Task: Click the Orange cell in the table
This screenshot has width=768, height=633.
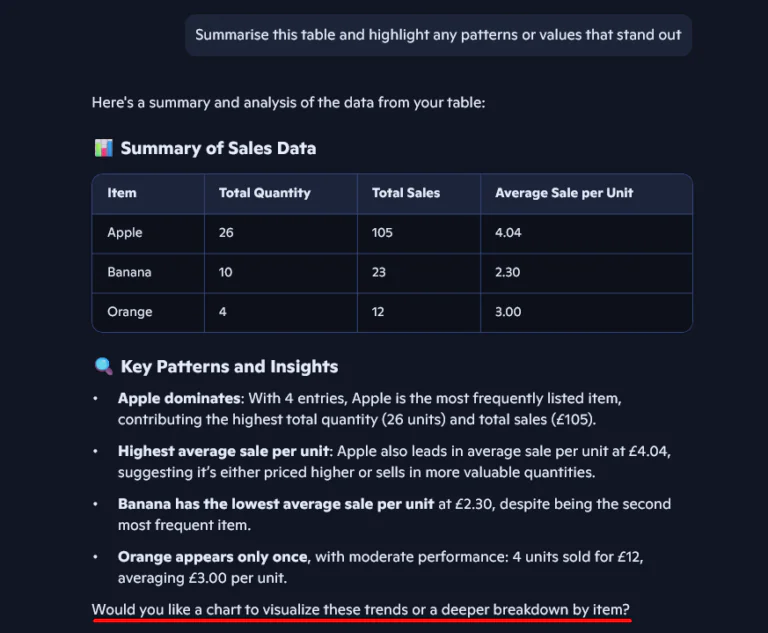Action: (130, 312)
